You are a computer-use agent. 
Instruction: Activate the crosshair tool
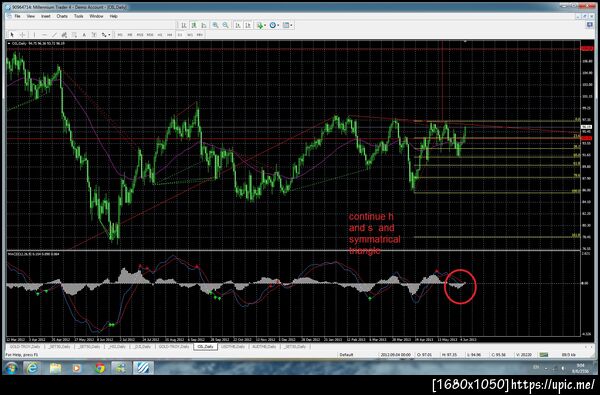[22, 35]
